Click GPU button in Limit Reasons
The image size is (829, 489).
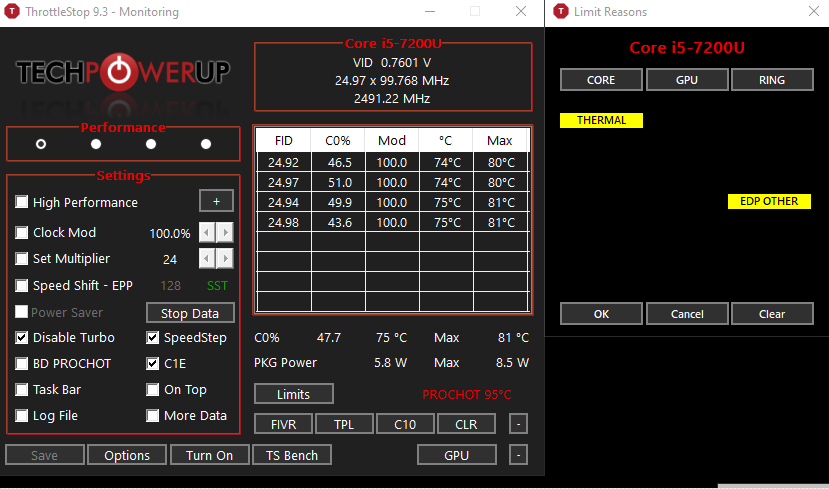coord(687,80)
